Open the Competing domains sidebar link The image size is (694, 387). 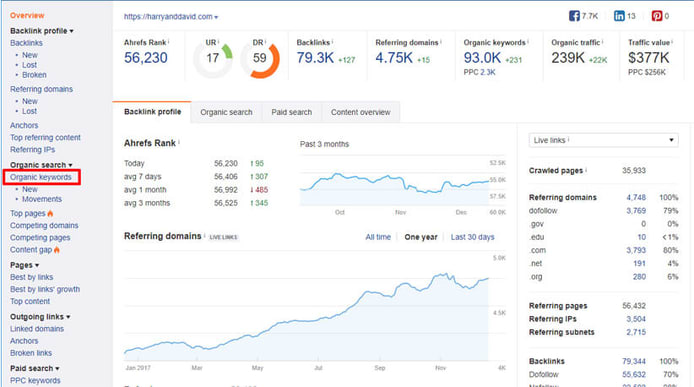[x=44, y=225]
